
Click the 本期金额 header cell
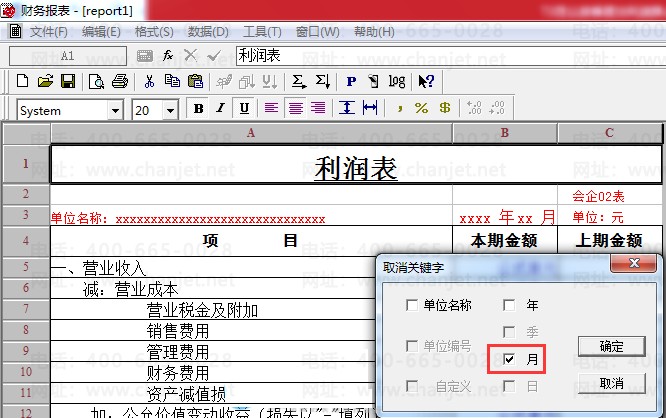(x=505, y=241)
